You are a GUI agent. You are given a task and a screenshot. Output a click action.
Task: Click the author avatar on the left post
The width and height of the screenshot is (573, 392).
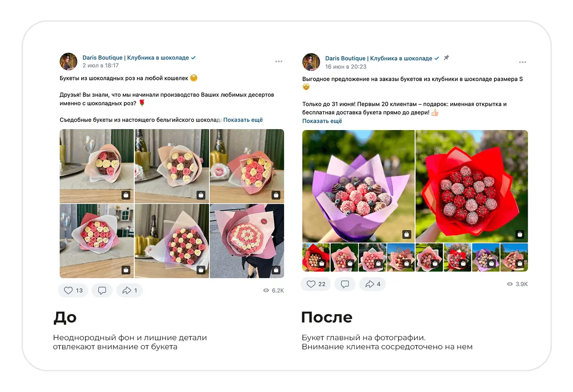pos(69,62)
